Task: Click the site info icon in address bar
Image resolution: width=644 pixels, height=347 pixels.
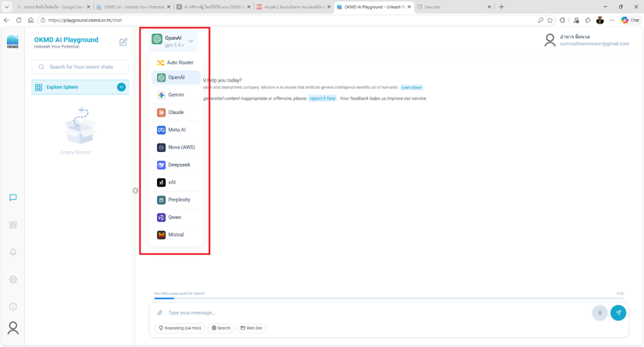Action: tap(42, 20)
